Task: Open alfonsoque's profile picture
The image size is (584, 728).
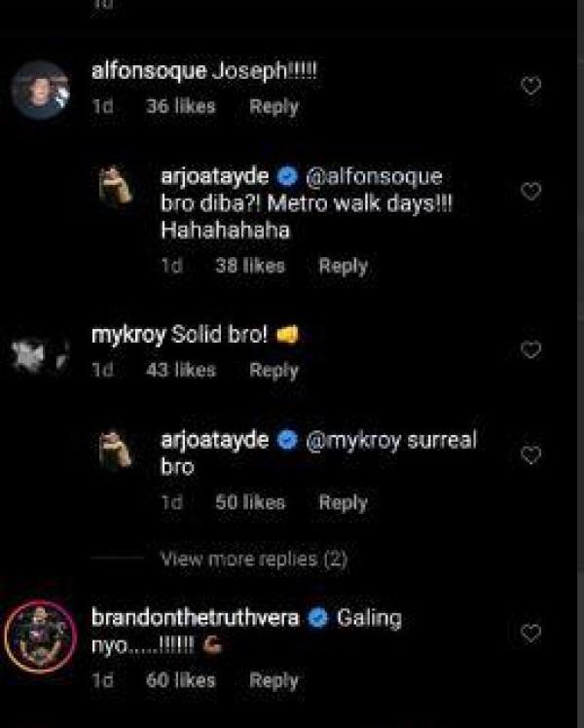Action: (x=40, y=91)
